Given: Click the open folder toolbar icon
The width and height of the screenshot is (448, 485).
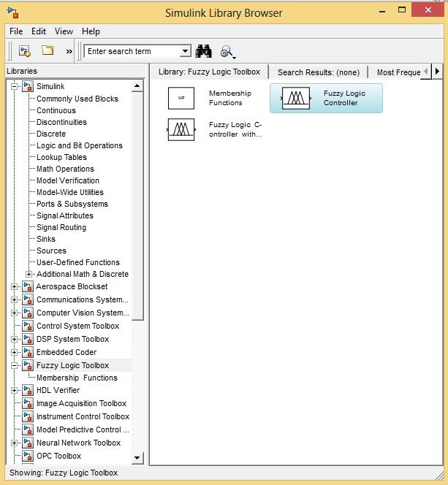Looking at the screenshot, I should pyautogui.click(x=48, y=50).
